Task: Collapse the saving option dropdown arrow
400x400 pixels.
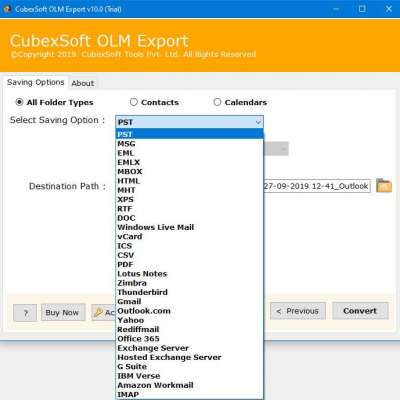Action: coord(258,122)
